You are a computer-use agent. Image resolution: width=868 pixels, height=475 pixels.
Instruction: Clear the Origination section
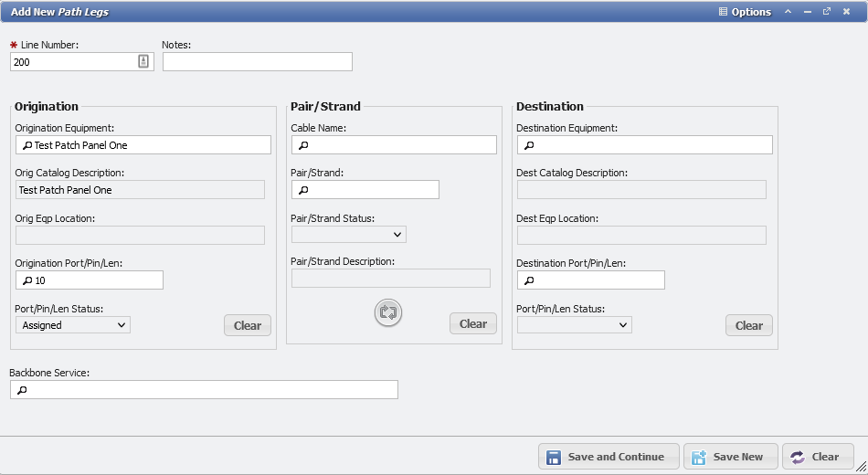coord(248,325)
